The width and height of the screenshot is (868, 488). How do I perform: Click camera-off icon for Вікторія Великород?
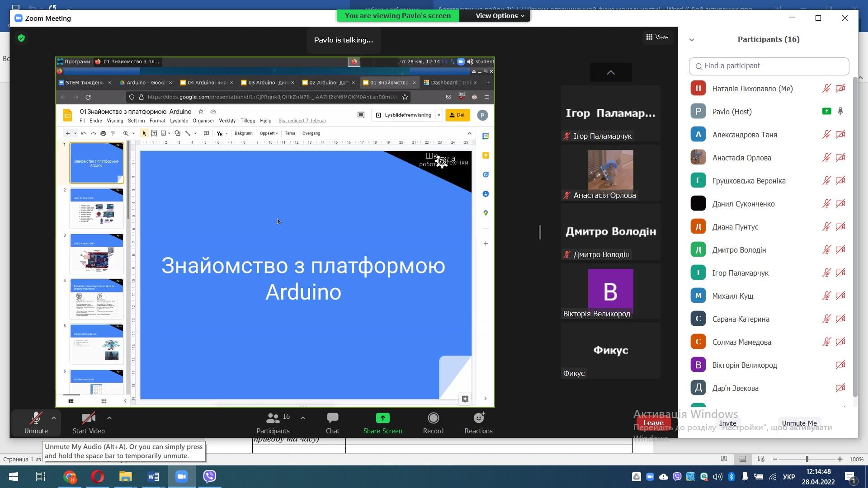point(840,365)
